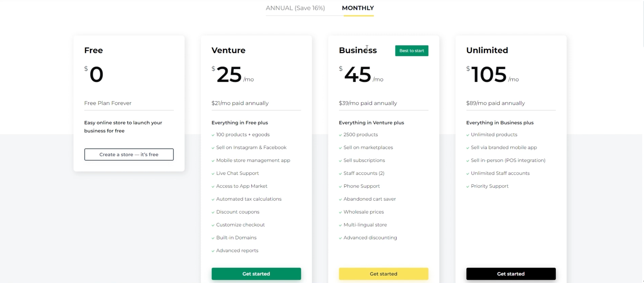644x283 pixels.
Task: Click Get started under the Venture plan
Action: [x=256, y=274]
